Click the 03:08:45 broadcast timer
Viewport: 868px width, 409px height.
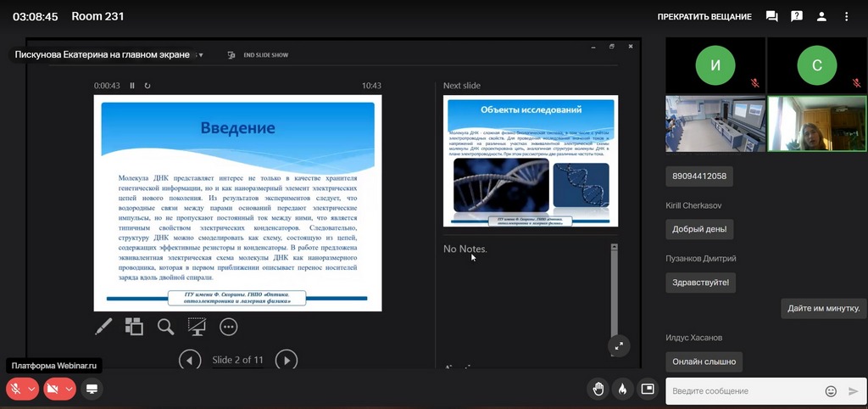click(36, 17)
